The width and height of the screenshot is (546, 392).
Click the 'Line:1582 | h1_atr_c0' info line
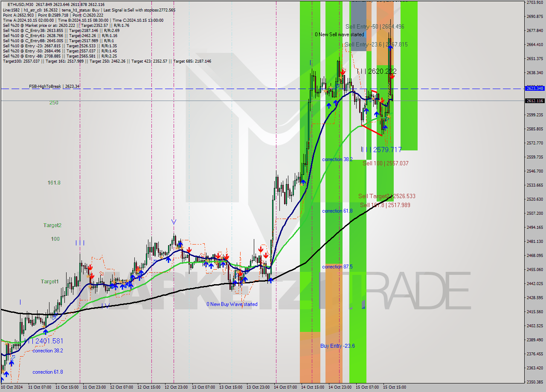[x=89, y=10]
